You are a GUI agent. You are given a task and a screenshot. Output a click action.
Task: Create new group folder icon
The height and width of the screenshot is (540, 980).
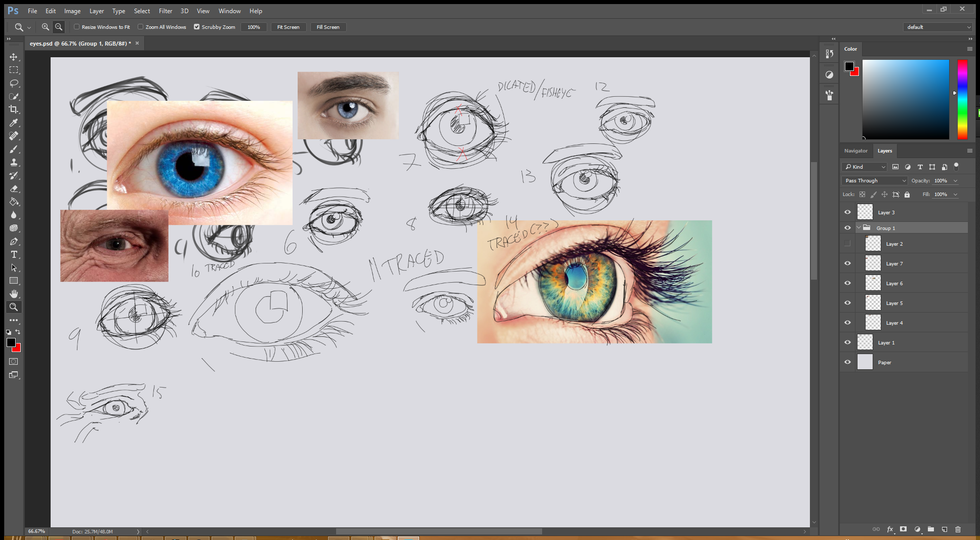[931, 529]
